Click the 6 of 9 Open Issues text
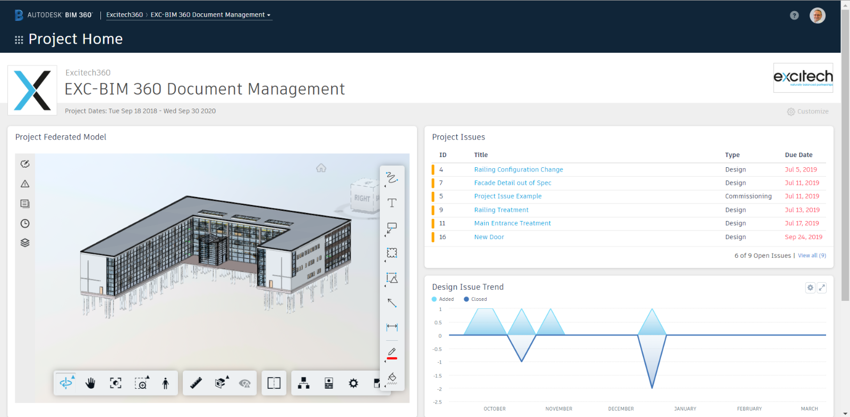The image size is (850, 417). coord(763,255)
